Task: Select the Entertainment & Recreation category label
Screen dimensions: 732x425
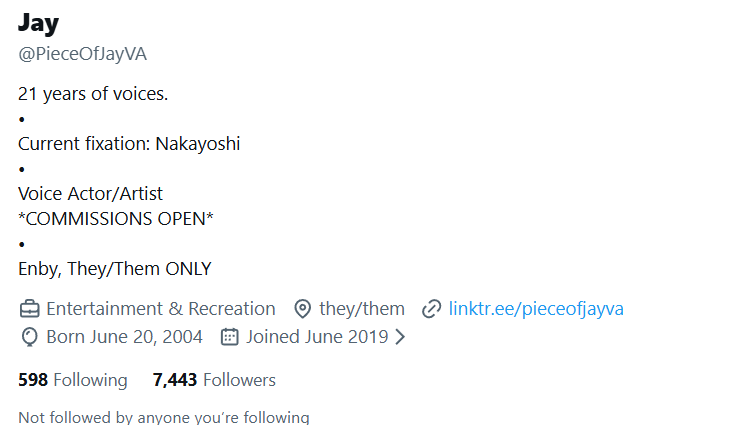Action: tap(161, 309)
